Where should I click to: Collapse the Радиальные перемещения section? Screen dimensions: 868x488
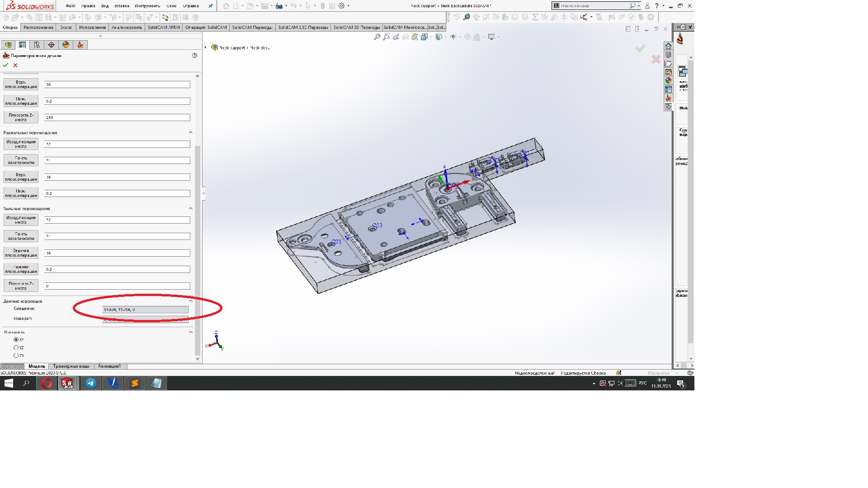190,132
